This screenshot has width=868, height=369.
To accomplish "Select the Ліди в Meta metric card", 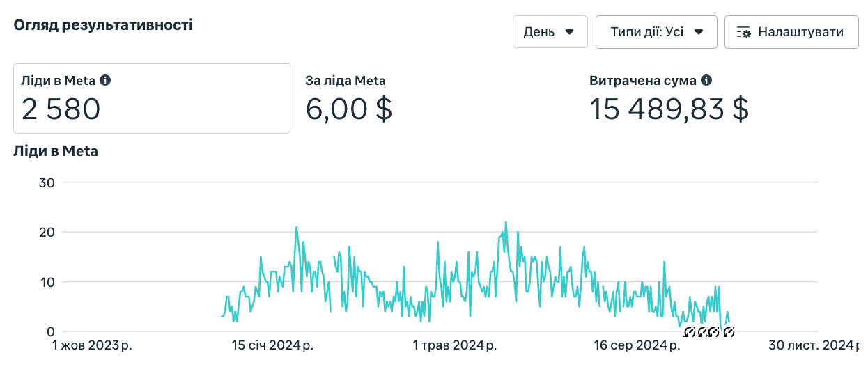I will [152, 98].
